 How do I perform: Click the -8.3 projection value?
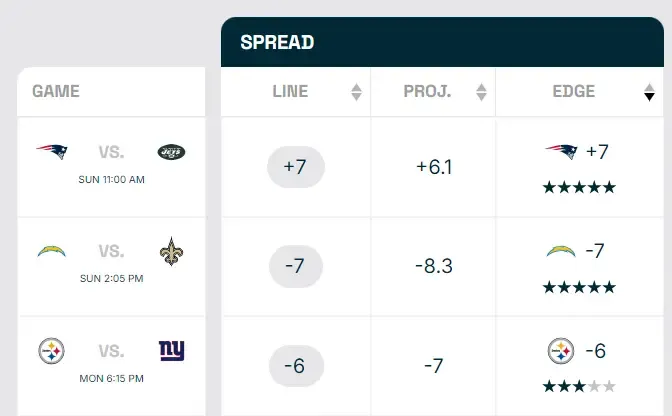pyautogui.click(x=433, y=267)
